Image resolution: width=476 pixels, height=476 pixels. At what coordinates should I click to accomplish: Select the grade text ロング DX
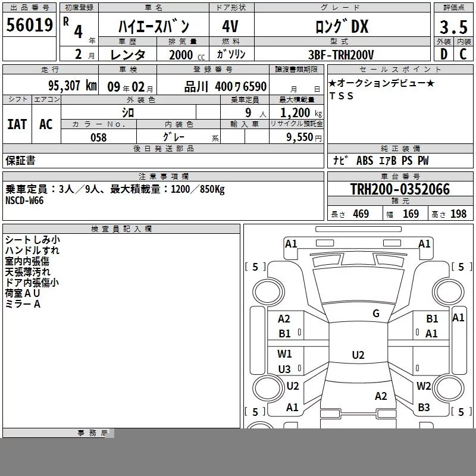(342, 26)
